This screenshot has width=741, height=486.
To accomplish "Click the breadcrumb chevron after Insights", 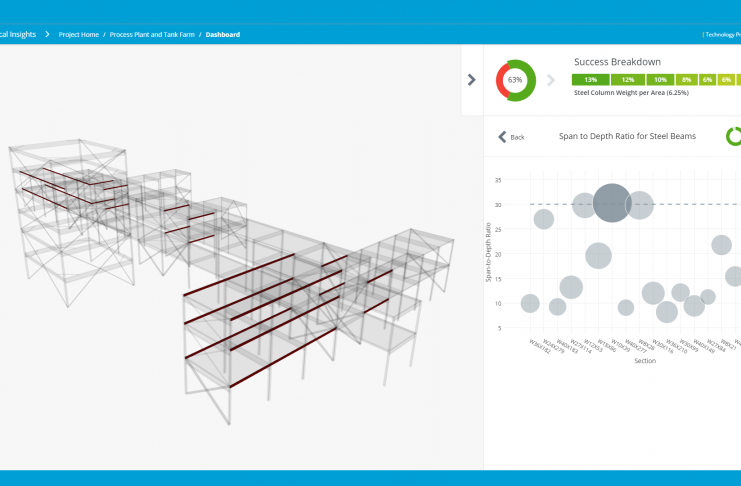I will coord(47,34).
